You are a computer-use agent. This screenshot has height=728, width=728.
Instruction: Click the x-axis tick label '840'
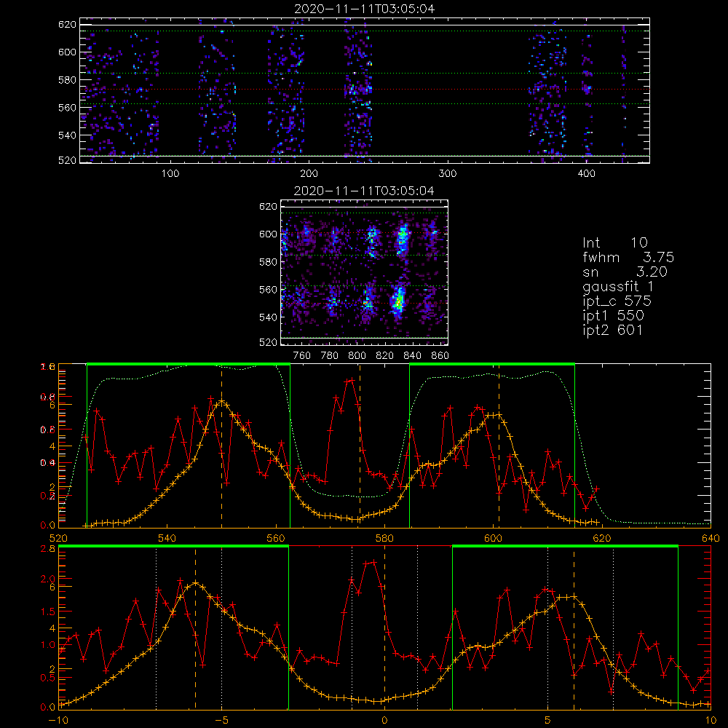[412, 356]
